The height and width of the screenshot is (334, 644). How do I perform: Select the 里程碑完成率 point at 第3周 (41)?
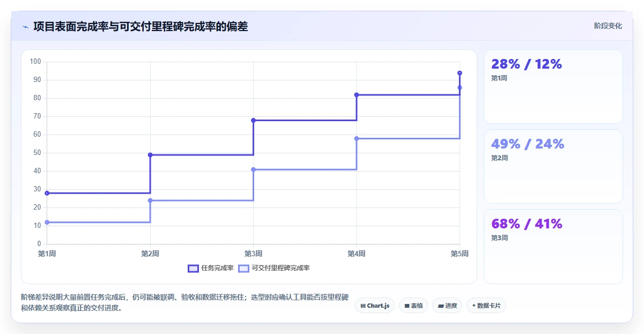(x=253, y=169)
